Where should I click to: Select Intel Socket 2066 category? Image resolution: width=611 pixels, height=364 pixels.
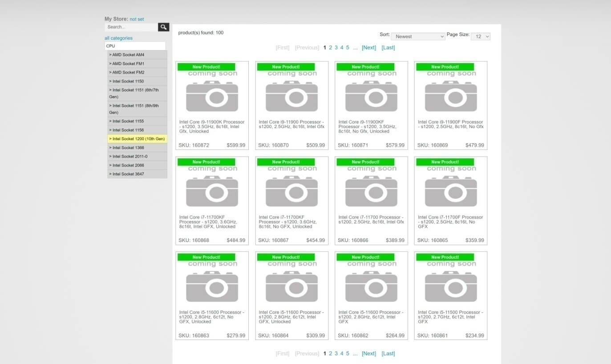tap(137, 165)
